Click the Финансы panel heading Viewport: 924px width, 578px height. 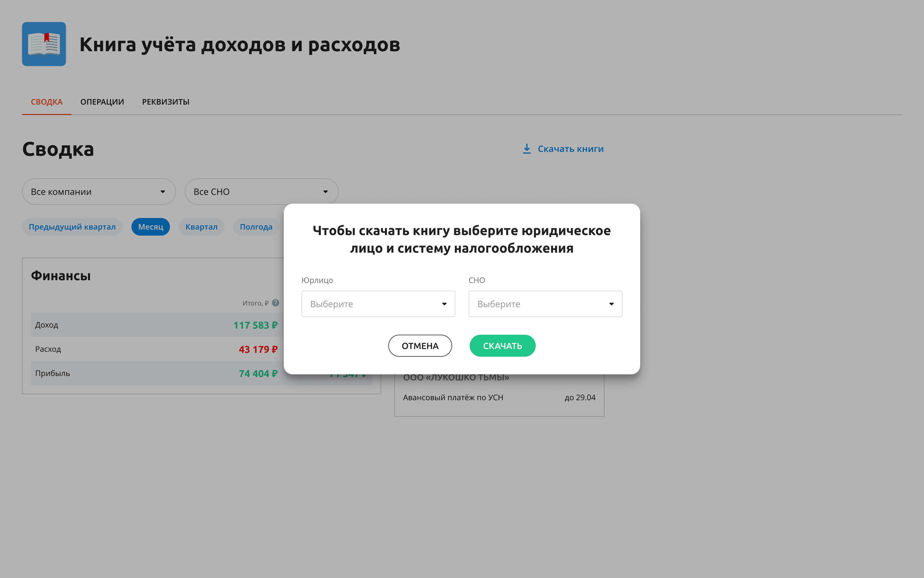click(61, 276)
